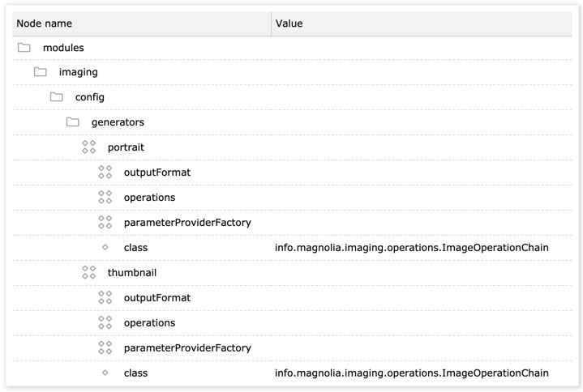Click the imaging folder icon

tap(41, 72)
